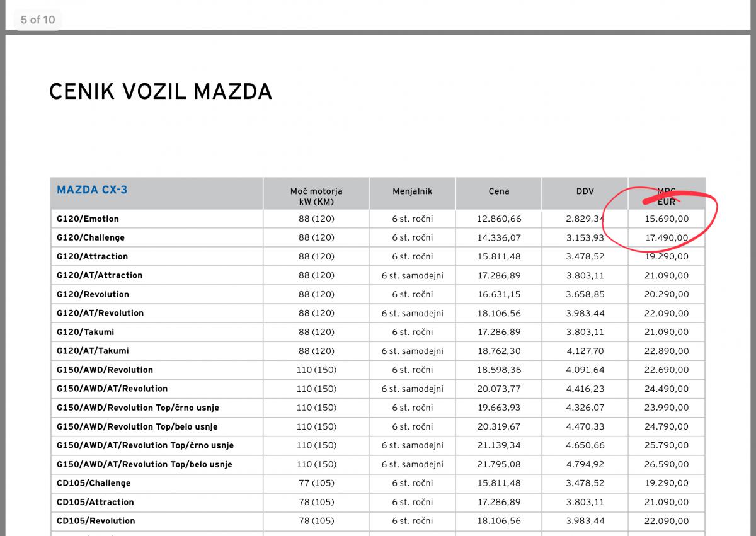Select the "Moč motorja kW (KM)" column header

(316, 196)
